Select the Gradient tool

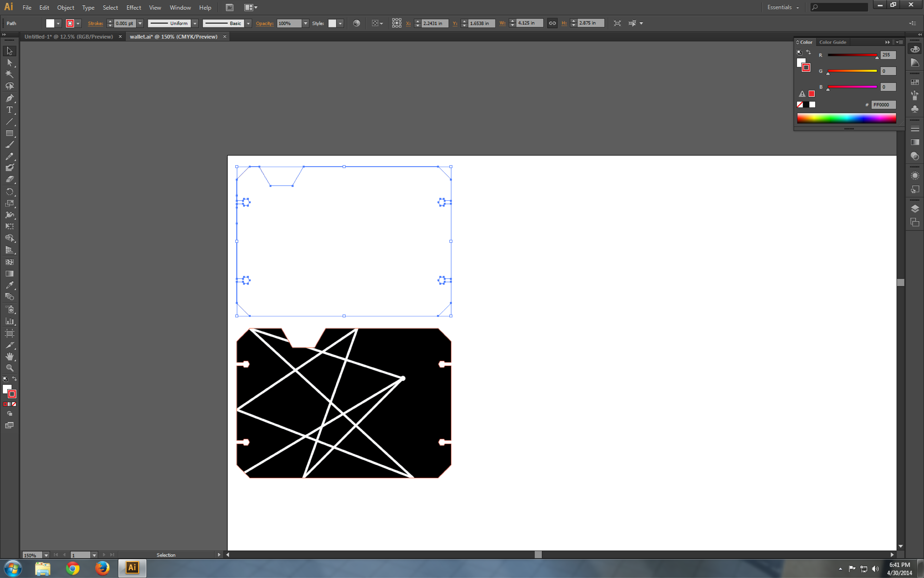pos(10,274)
